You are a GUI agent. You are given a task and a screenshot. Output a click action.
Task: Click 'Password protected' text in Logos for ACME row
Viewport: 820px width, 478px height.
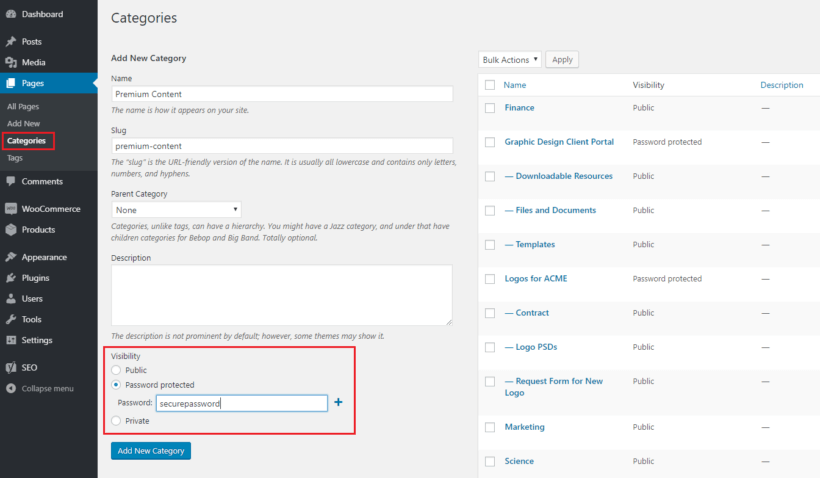tap(667, 279)
